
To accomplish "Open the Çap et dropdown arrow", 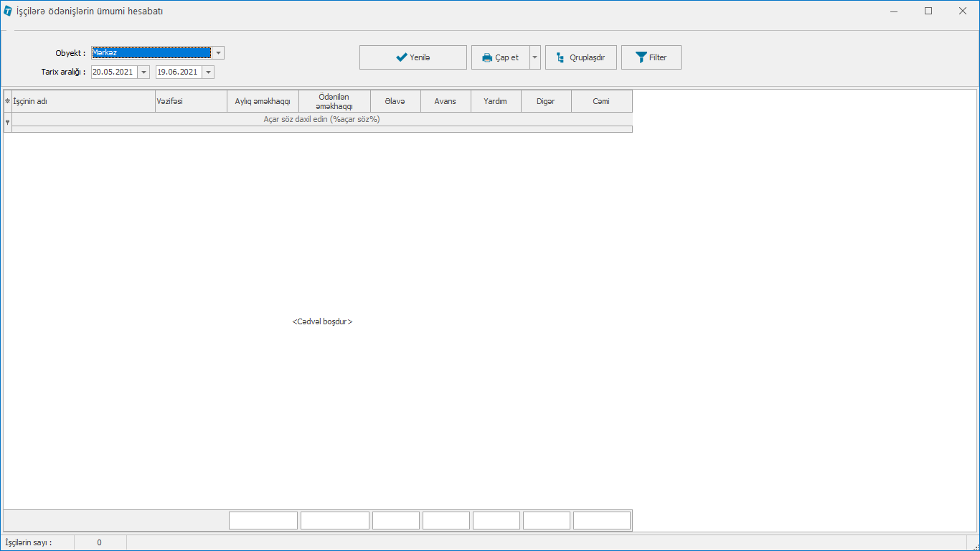I will coord(535,57).
